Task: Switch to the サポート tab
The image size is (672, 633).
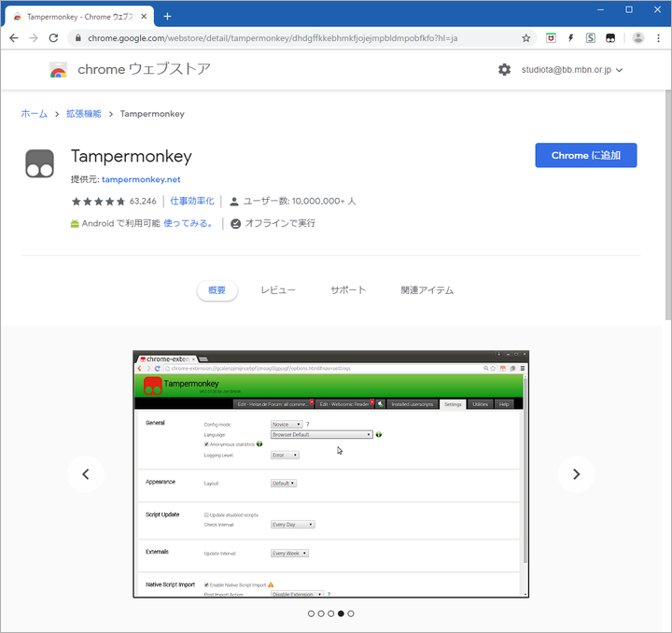Action: (x=348, y=290)
